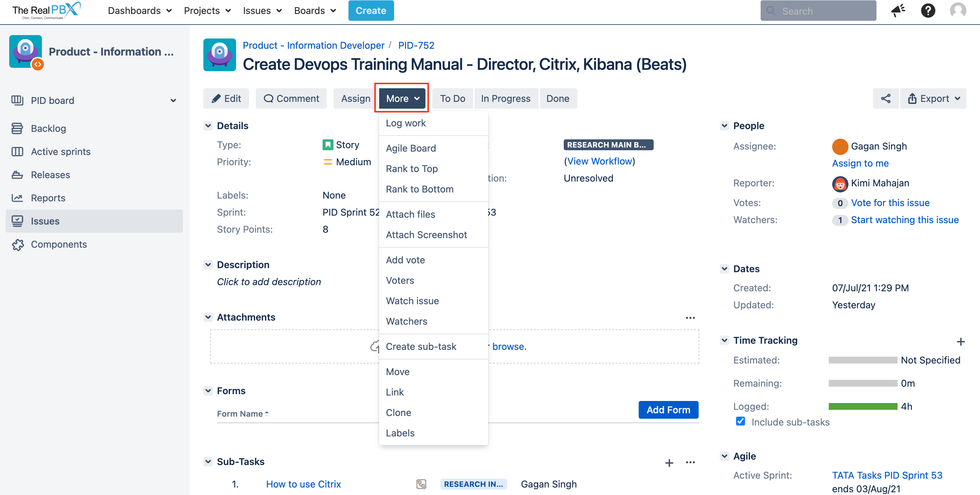Select Log work from More menu
This screenshot has height=495, width=980.
[433, 123]
